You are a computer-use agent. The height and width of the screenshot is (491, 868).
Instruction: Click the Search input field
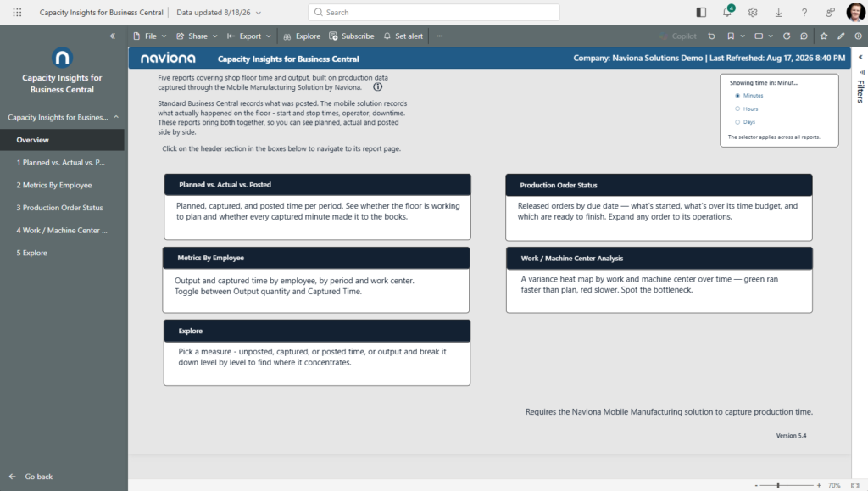pyautogui.click(x=433, y=12)
